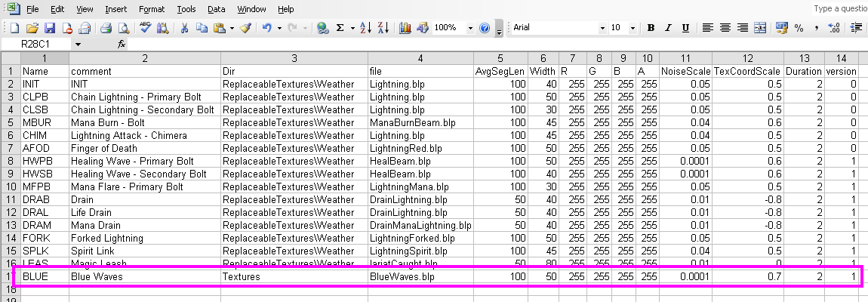This screenshot has width=868, height=302.
Task: Select the BlueWaves.blp cell
Action: tap(420, 276)
